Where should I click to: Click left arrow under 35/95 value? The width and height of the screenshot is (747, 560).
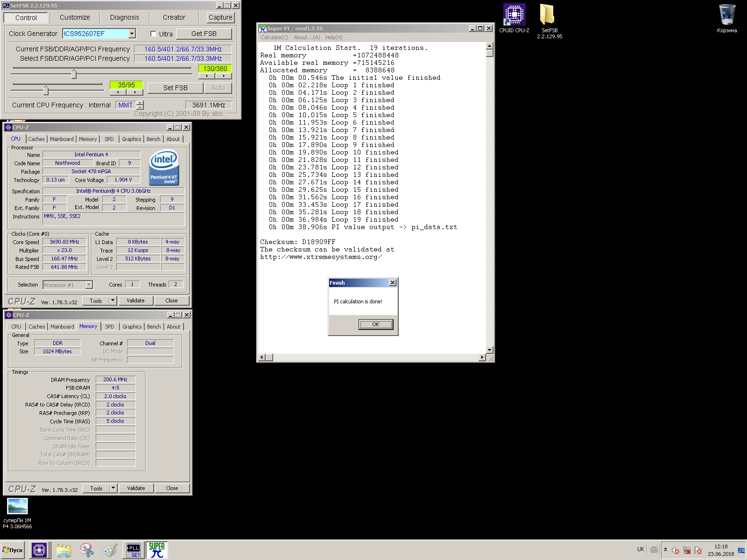(x=118, y=92)
